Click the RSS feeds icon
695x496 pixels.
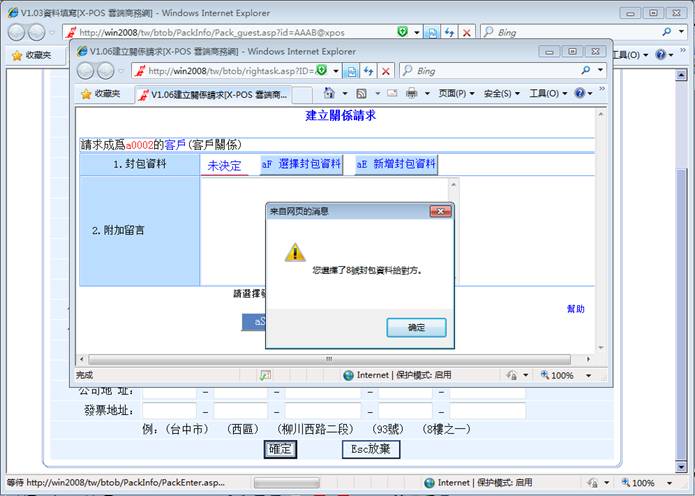coord(362,93)
